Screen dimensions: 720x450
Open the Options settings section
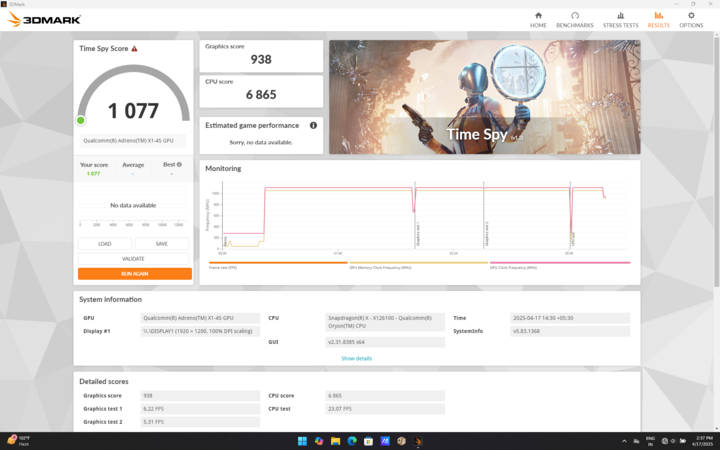click(x=691, y=20)
